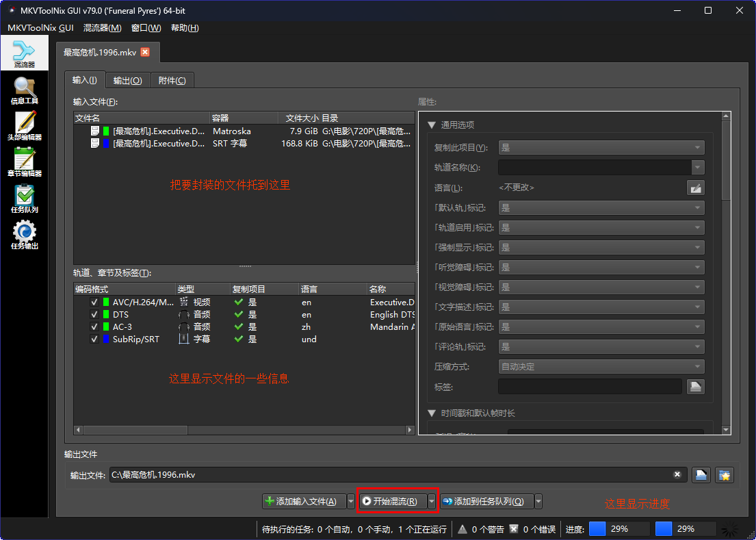
Task: Click the language edit pencil icon
Action: click(695, 188)
